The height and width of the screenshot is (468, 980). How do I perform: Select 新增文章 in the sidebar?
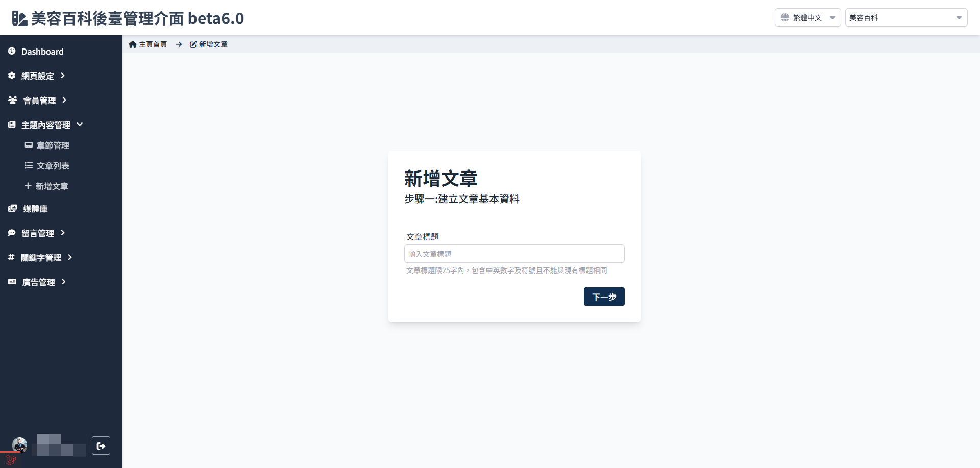pyautogui.click(x=52, y=186)
